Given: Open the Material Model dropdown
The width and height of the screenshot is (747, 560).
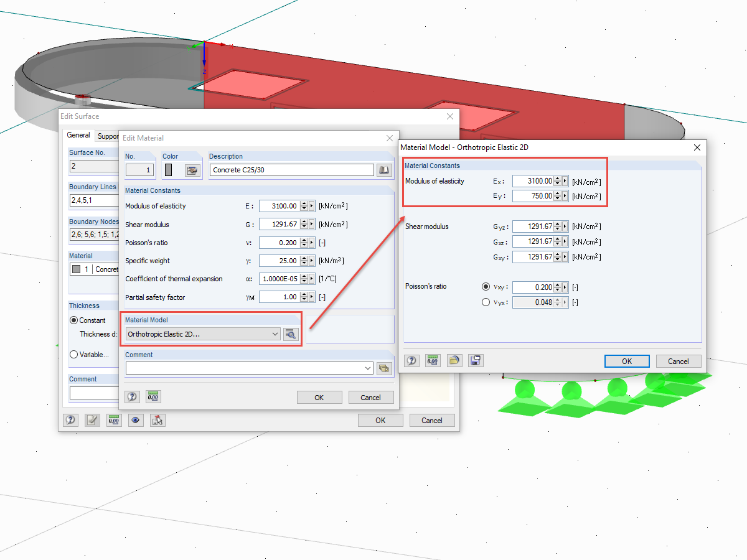Looking at the screenshot, I should tap(274, 334).
